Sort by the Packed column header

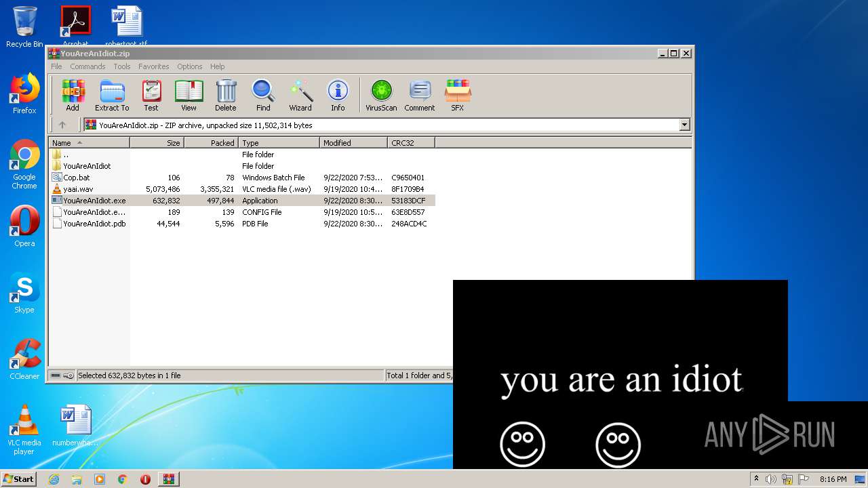211,143
